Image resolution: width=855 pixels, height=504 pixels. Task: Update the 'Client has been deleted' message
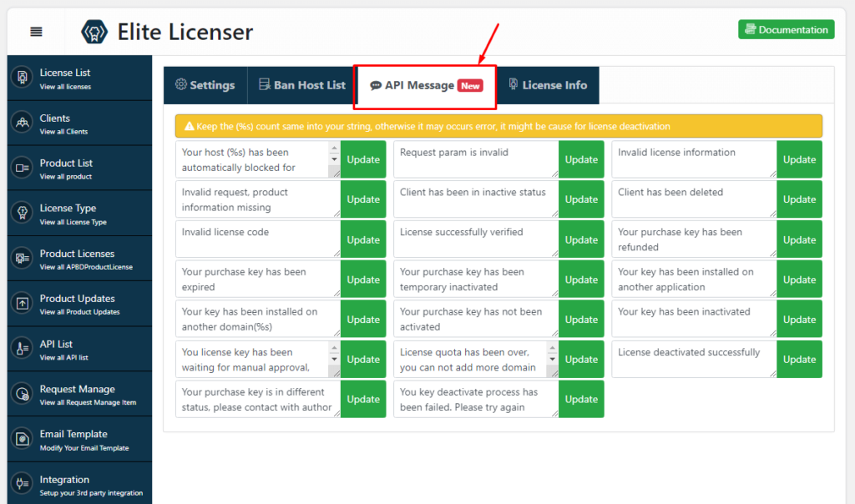pos(799,199)
